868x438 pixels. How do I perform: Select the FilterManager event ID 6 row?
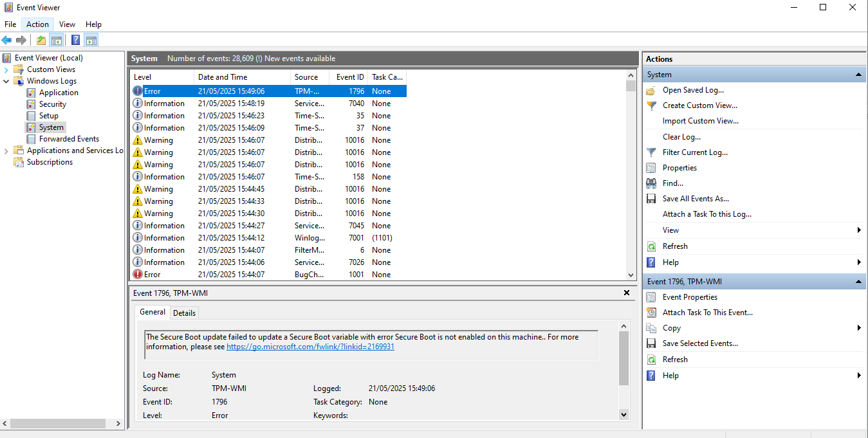pos(269,250)
